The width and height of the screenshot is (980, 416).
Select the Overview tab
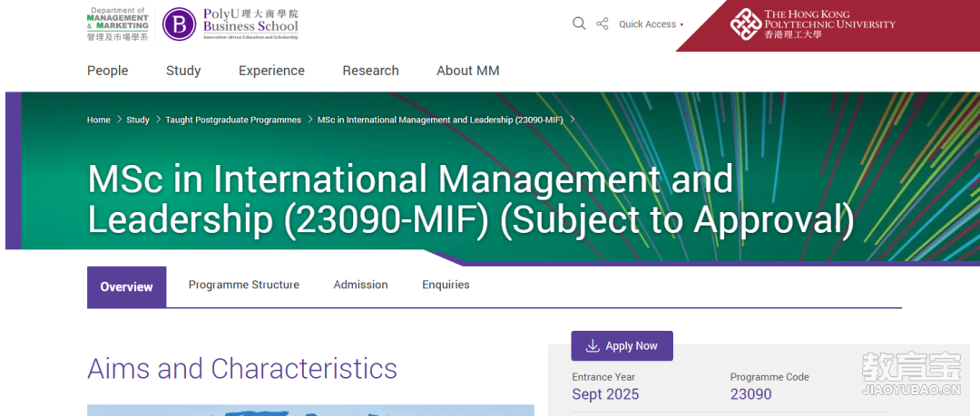click(x=126, y=286)
